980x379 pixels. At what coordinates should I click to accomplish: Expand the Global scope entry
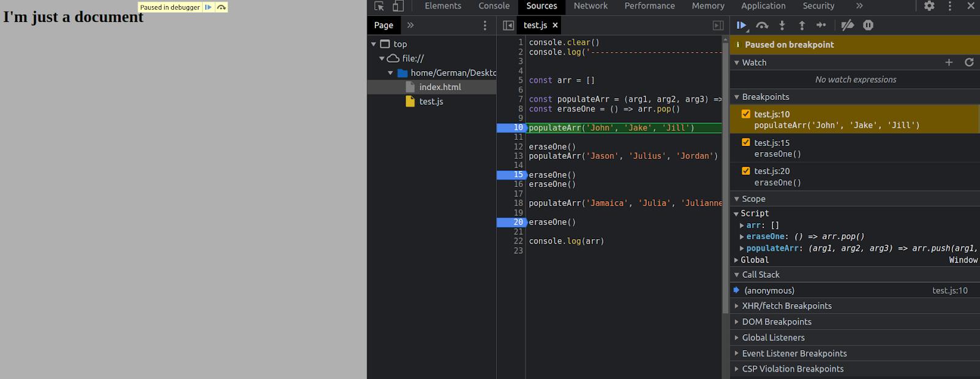754,260
